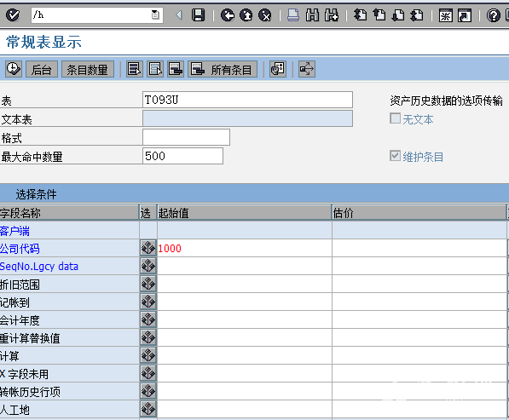509x420 pixels.
Task: Toggle the 维护条目 checkbox
Action: pos(395,156)
